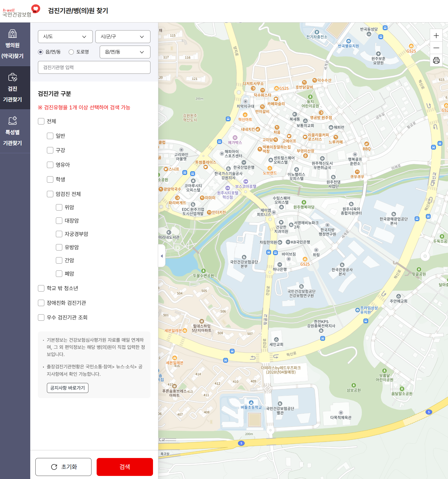Collapse the search panel with arrow handle

pos(162,256)
